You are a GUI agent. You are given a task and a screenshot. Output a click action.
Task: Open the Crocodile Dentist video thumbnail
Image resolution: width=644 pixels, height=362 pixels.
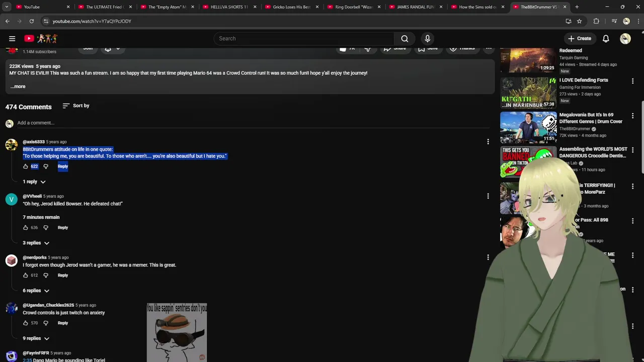coord(528,161)
